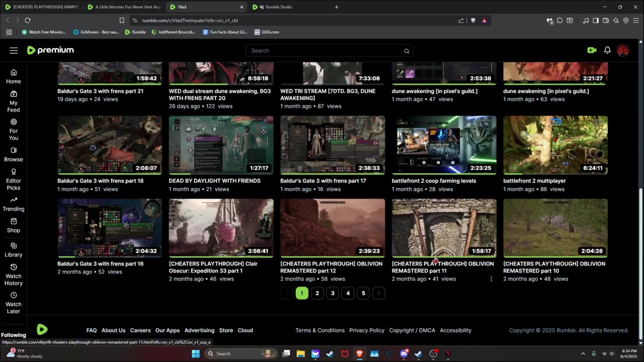Switch to CHEATERS PLAYTHROUGH VAMPYR tab
The height and width of the screenshot is (362, 644).
(x=42, y=7)
